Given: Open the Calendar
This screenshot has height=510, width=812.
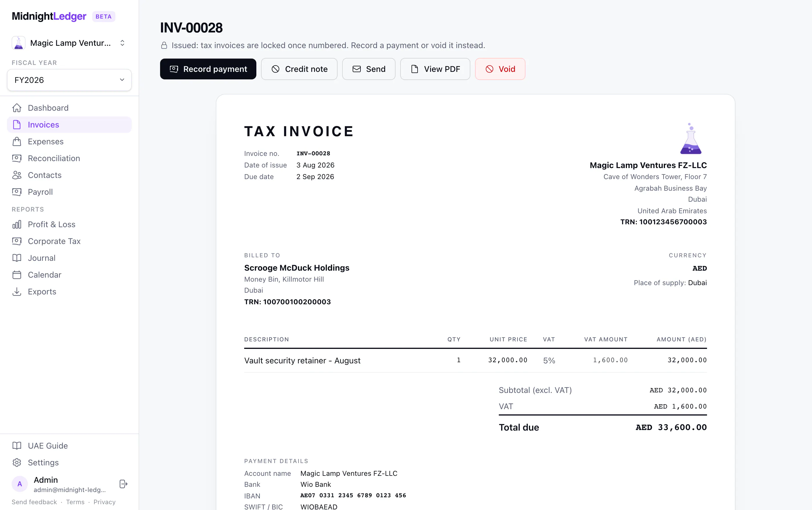Looking at the screenshot, I should coord(69,275).
